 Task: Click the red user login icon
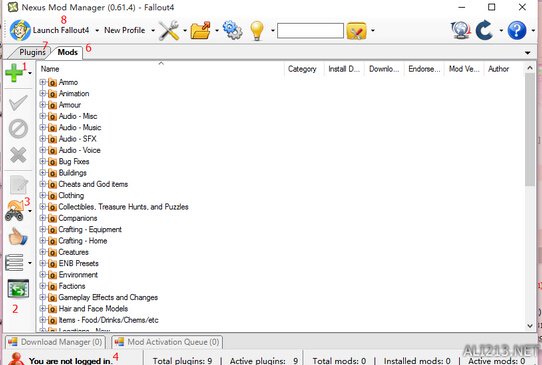coord(16,359)
